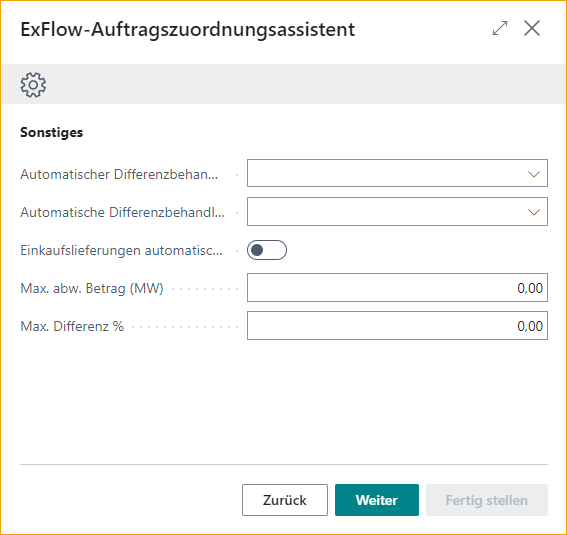The image size is (567, 535).
Task: Continue with the Weiter button
Action: point(377,500)
